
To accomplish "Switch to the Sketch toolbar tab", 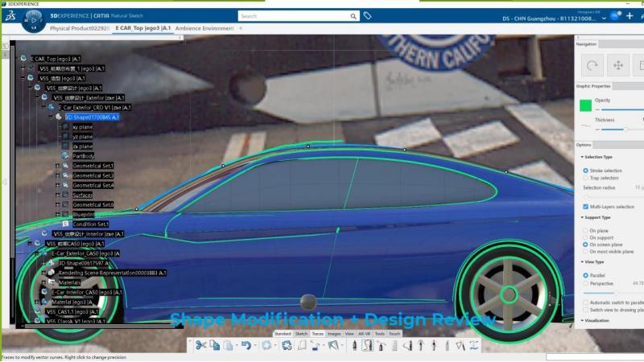I will (301, 334).
